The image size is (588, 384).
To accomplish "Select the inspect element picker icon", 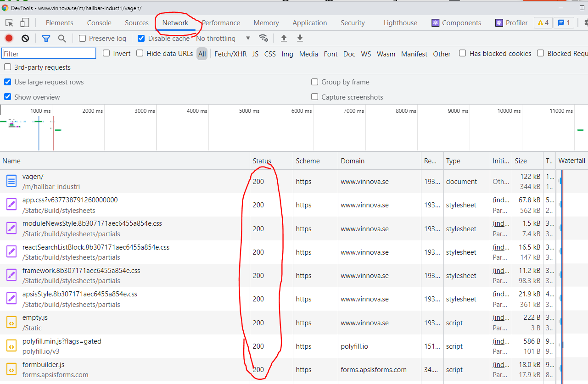I will [9, 23].
